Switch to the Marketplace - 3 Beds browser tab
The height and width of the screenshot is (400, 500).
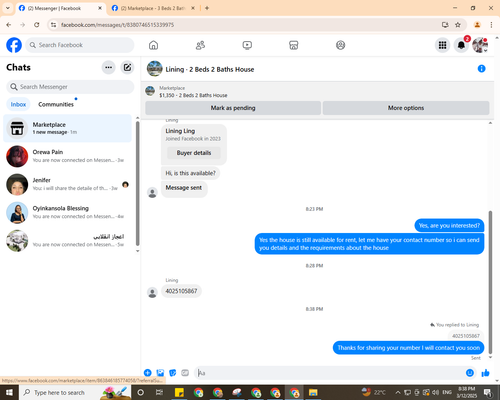(x=153, y=8)
